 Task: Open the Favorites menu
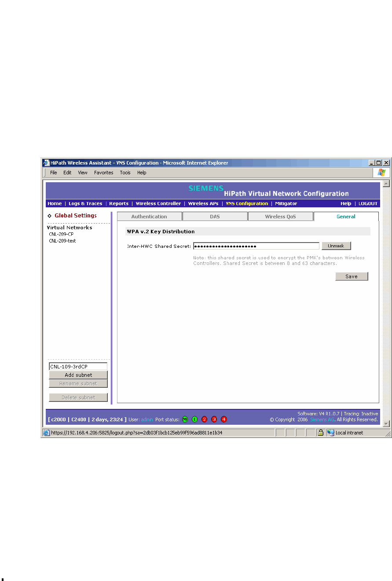click(104, 173)
